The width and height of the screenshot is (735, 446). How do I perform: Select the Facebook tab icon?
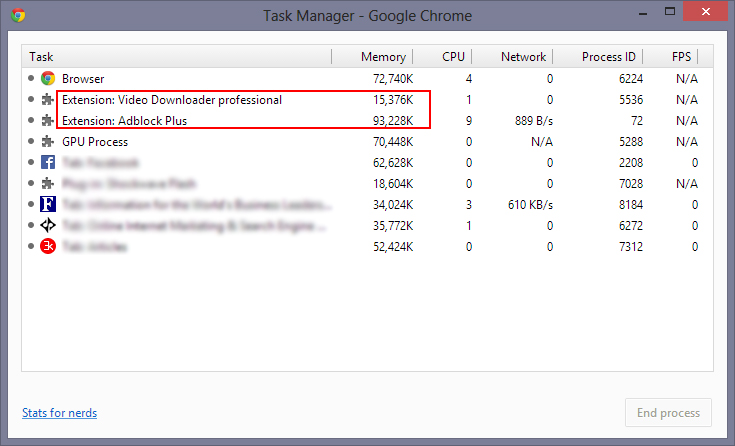(48, 162)
